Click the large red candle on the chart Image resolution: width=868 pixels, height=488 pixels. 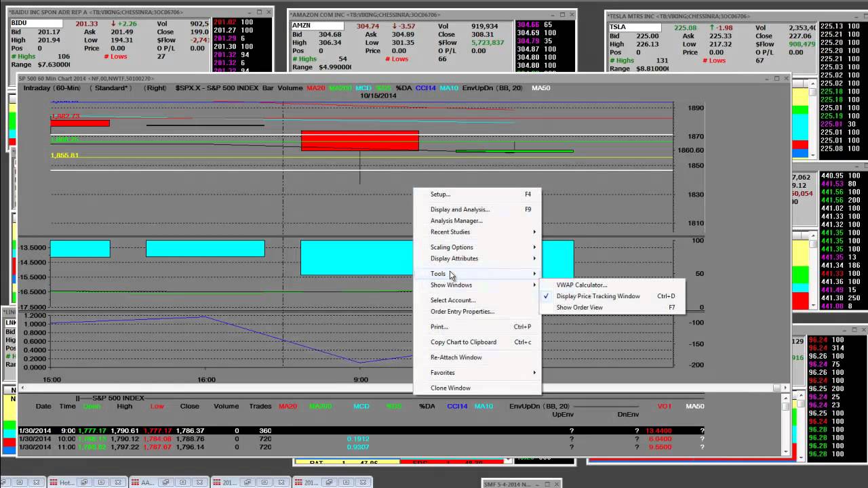coord(359,140)
